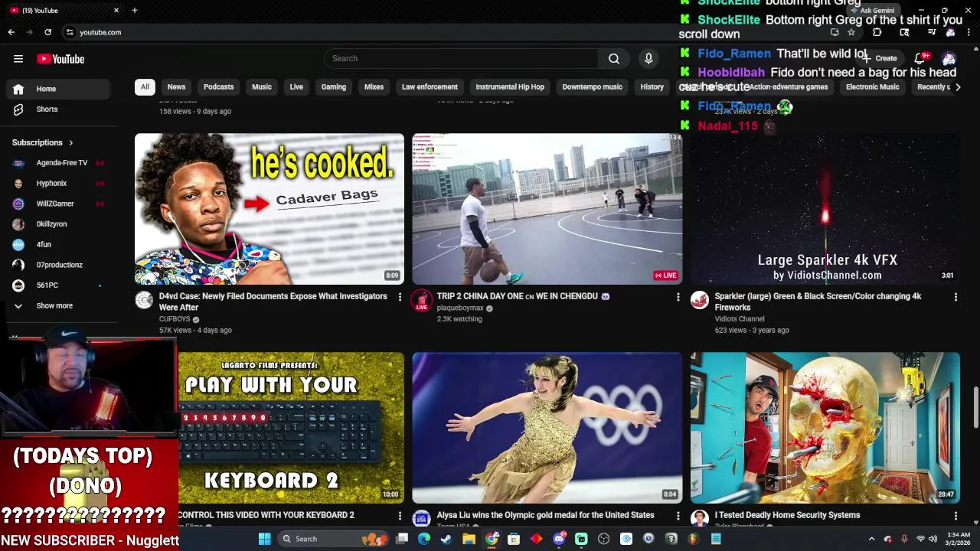Open more options for Alysa Liu video

(678, 516)
